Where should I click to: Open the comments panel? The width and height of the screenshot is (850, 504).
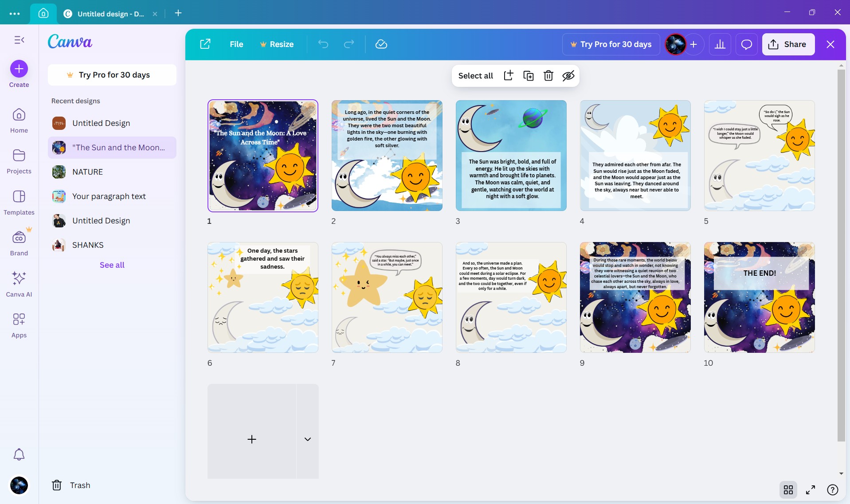[x=747, y=44]
